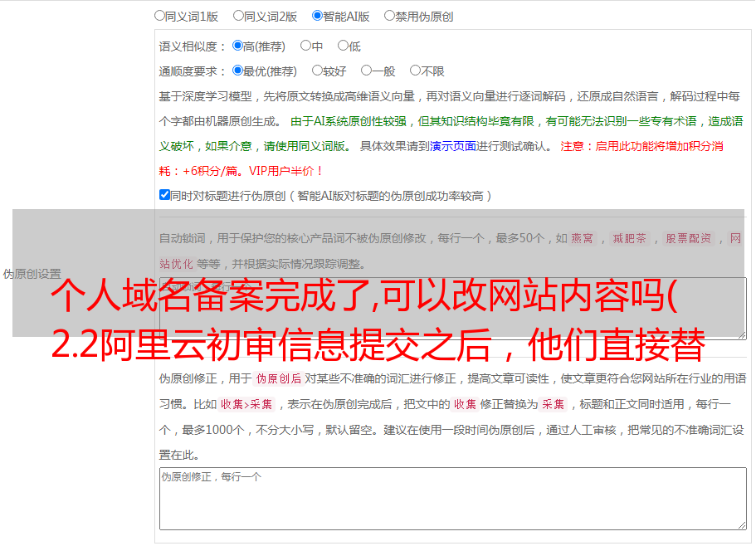756x546 pixels.
Task: Click the 伪原创设置 label
Action: [x=32, y=274]
